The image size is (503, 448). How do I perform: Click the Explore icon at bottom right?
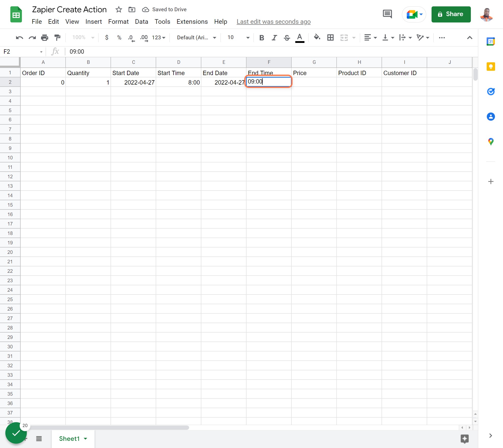click(x=464, y=439)
